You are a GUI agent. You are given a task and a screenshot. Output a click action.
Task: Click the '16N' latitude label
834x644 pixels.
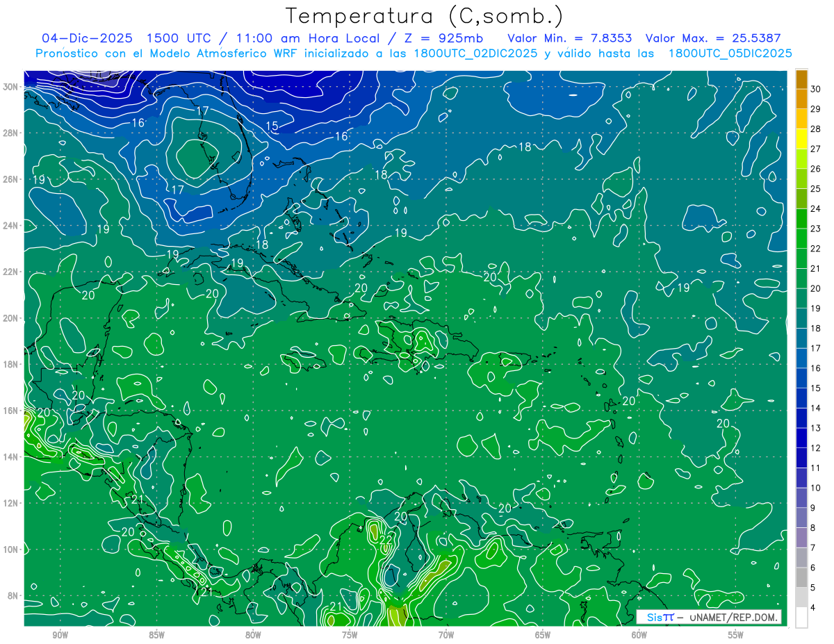pos(11,411)
